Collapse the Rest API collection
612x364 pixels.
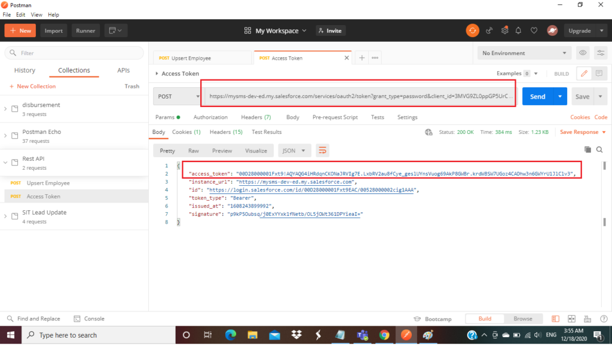point(5,163)
